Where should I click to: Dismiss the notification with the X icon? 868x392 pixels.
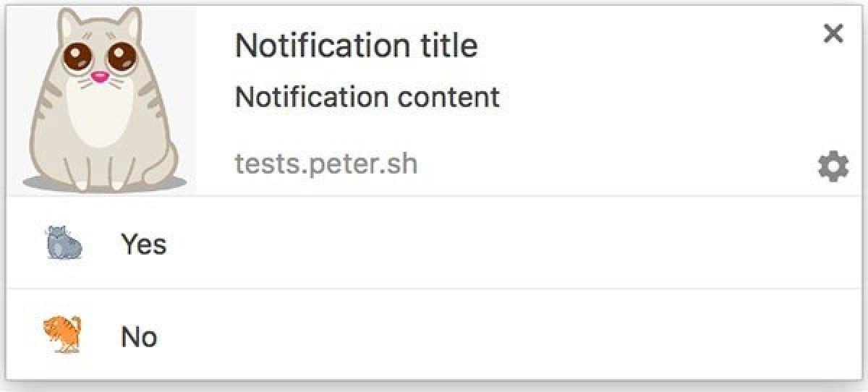pos(833,33)
